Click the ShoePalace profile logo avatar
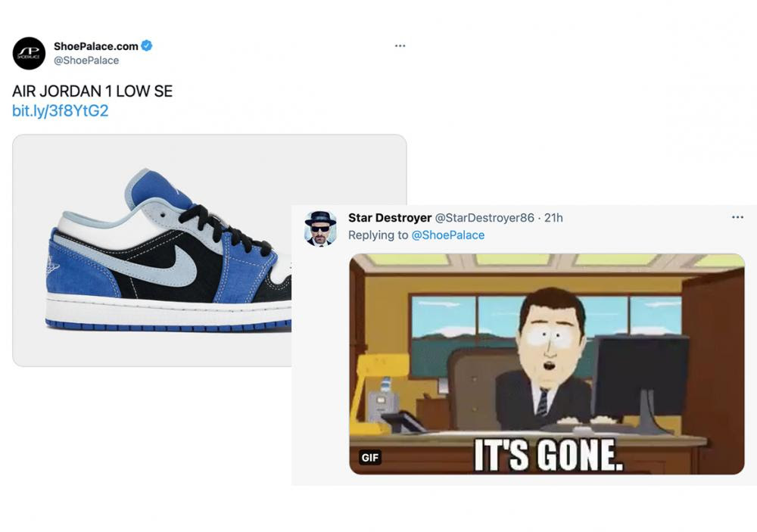 [x=29, y=53]
